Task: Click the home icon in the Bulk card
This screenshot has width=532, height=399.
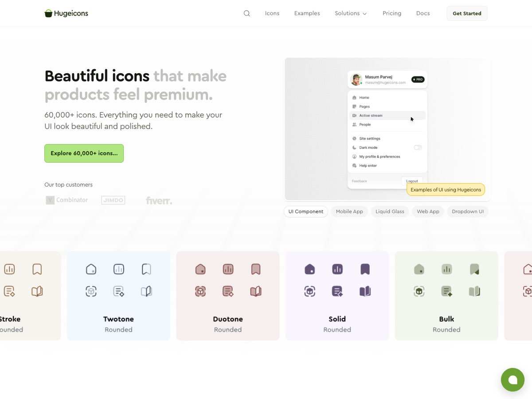Action: coord(419,269)
